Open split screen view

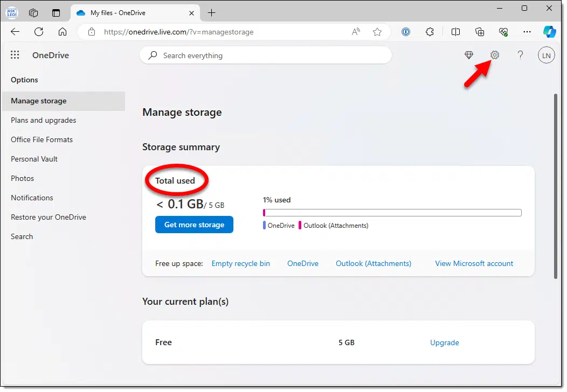(x=455, y=32)
